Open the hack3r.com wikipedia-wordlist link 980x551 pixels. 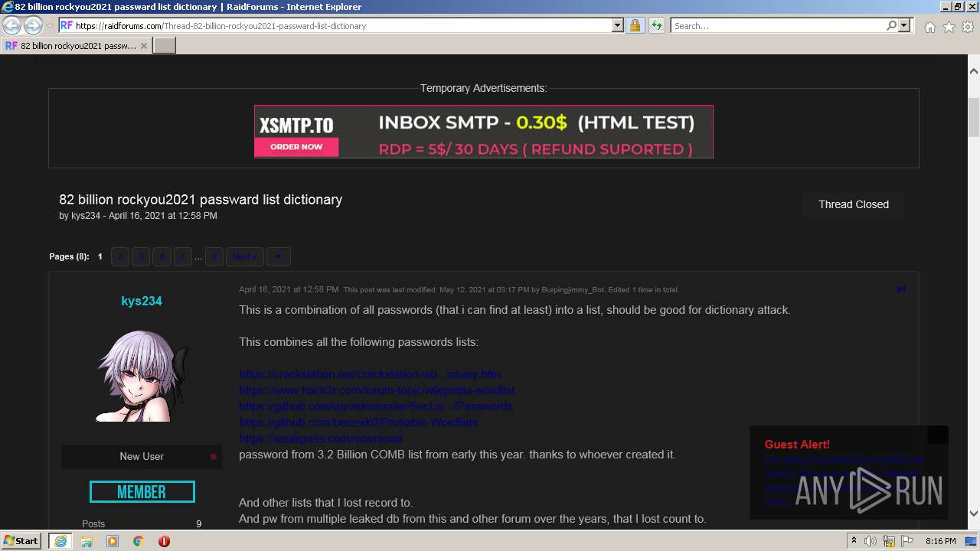[377, 390]
